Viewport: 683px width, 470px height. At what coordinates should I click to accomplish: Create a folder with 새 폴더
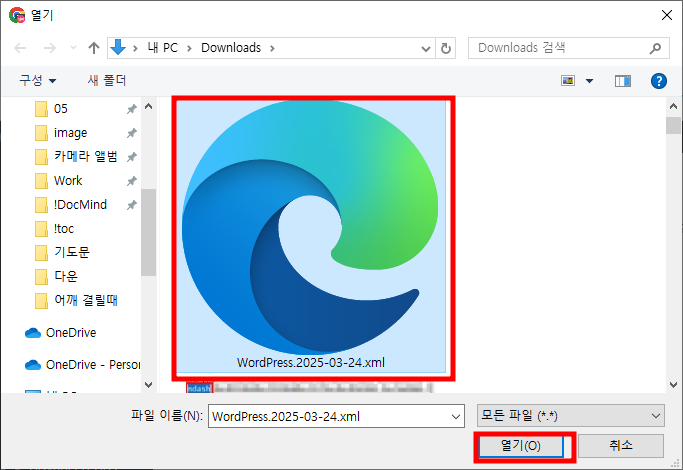pos(107,80)
